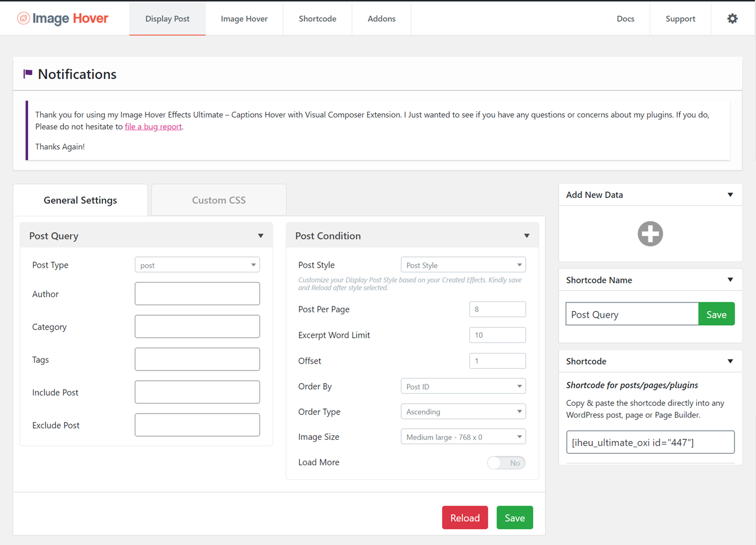Click the Offset number field
The height and width of the screenshot is (545, 756).
[498, 361]
